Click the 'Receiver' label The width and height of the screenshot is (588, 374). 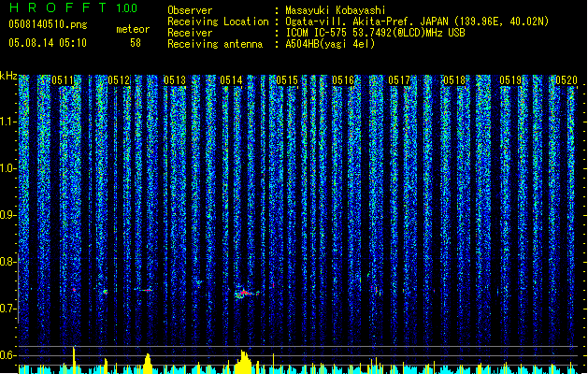(x=190, y=33)
